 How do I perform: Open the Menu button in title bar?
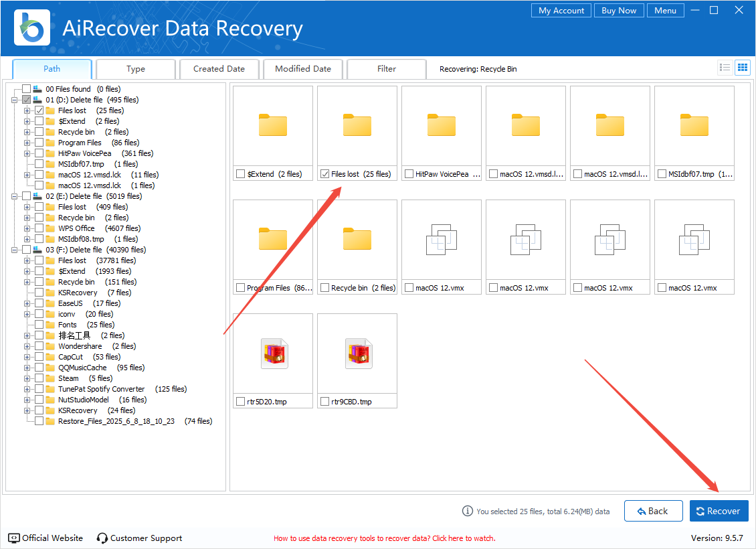(665, 11)
